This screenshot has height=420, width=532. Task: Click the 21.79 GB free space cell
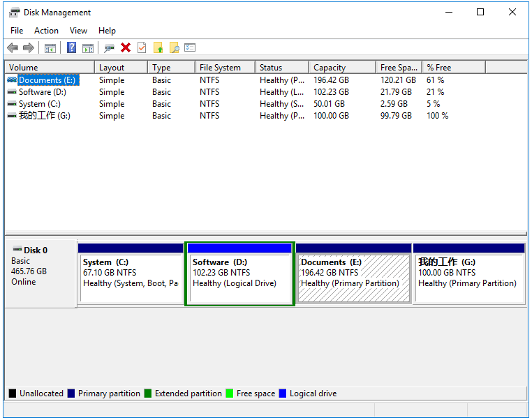(396, 92)
